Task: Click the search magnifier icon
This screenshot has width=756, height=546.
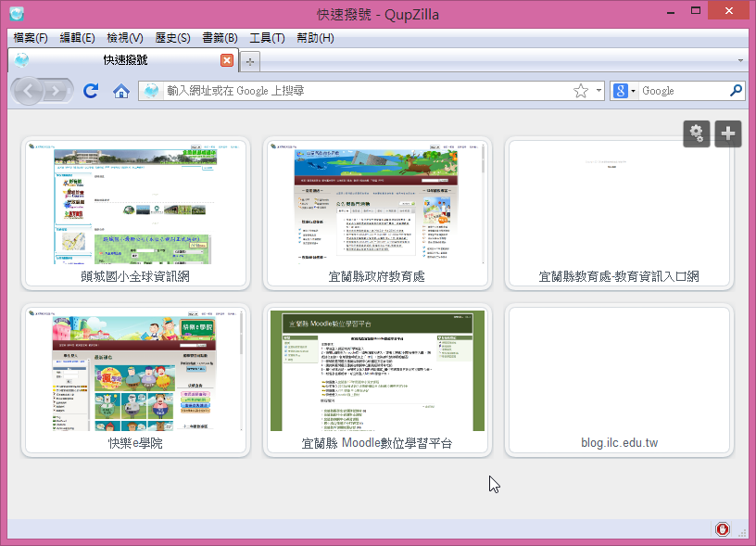Action: (x=736, y=90)
